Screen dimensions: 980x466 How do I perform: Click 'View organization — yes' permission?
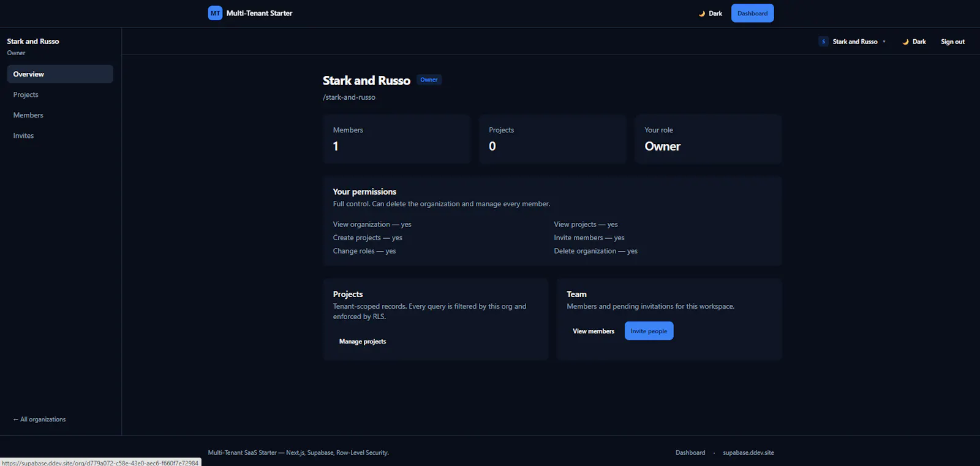click(372, 225)
